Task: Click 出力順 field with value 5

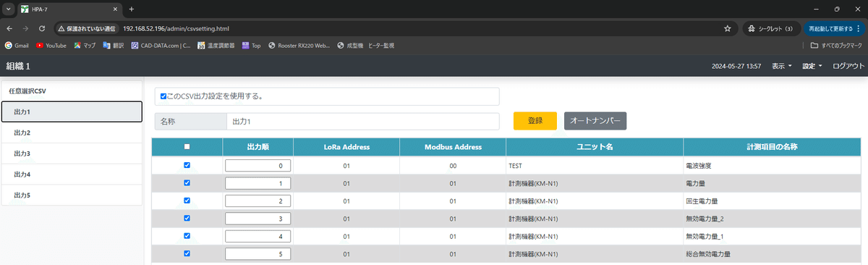Action: point(258,253)
